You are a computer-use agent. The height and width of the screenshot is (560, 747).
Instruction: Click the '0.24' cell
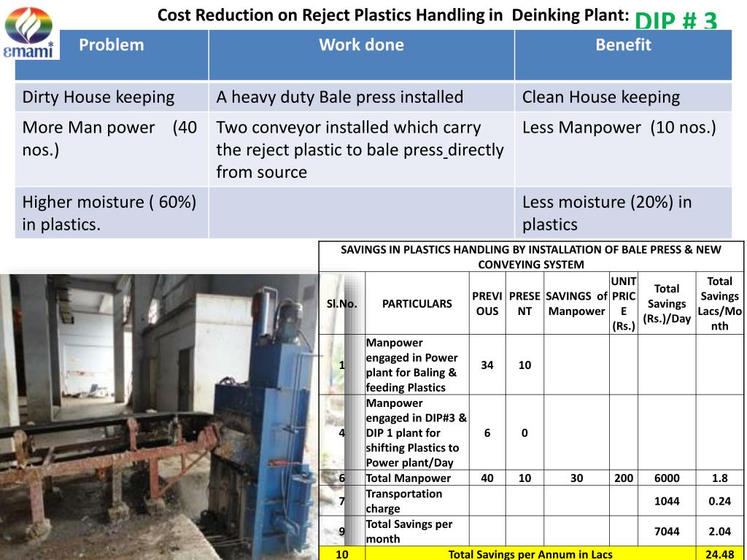coord(719,501)
